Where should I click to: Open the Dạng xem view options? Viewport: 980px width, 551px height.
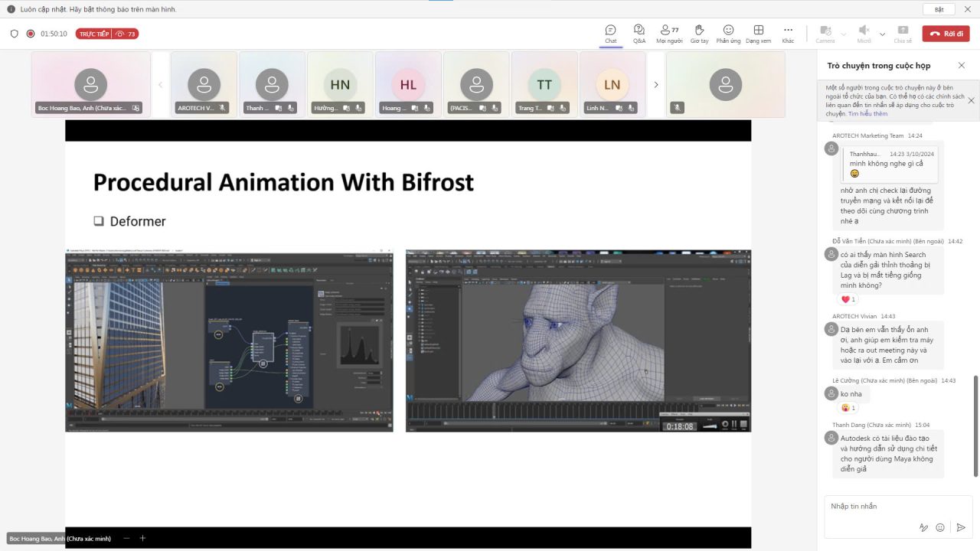coord(758,33)
